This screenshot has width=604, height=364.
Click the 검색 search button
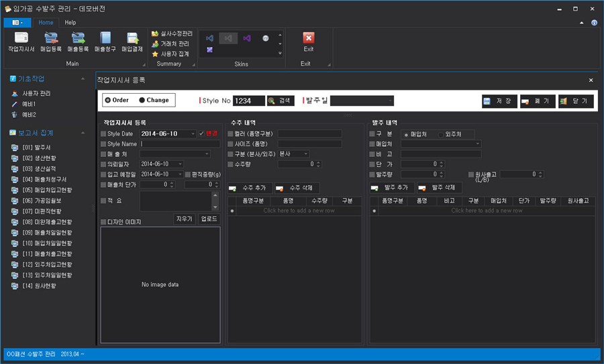(x=281, y=101)
